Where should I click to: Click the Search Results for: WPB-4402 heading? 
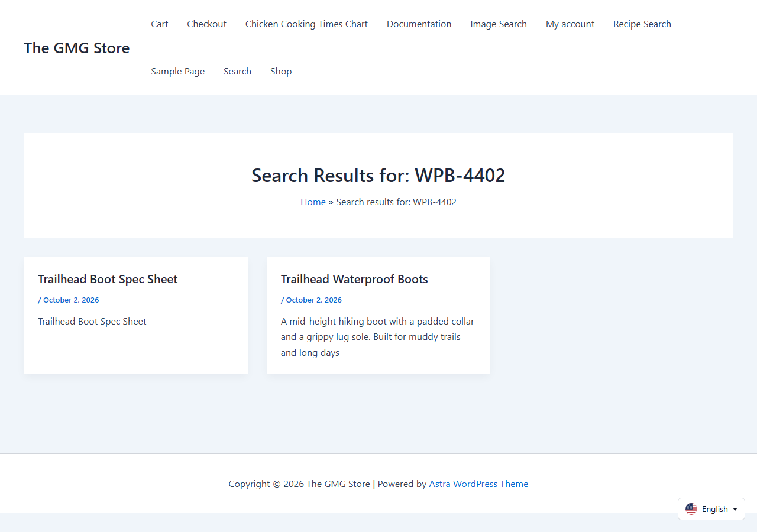(x=378, y=176)
